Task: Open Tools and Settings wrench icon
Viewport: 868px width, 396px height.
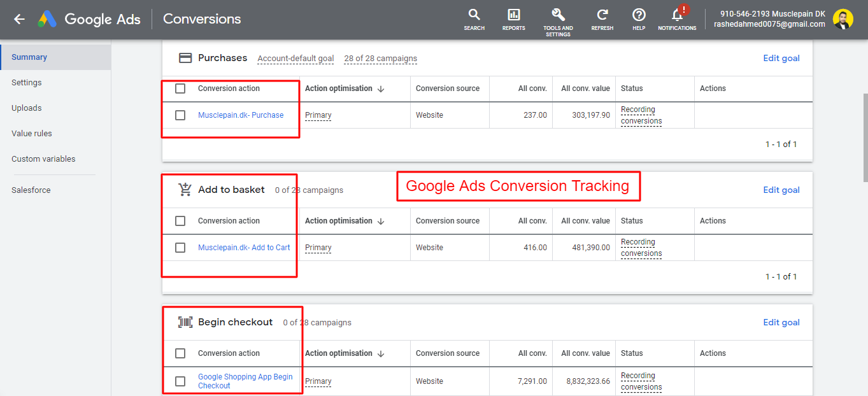Action: click(558, 15)
